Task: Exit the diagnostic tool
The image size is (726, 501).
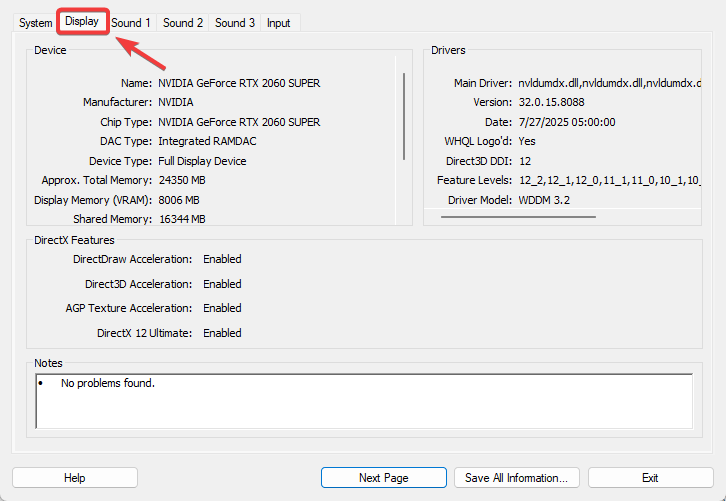Action: click(650, 478)
